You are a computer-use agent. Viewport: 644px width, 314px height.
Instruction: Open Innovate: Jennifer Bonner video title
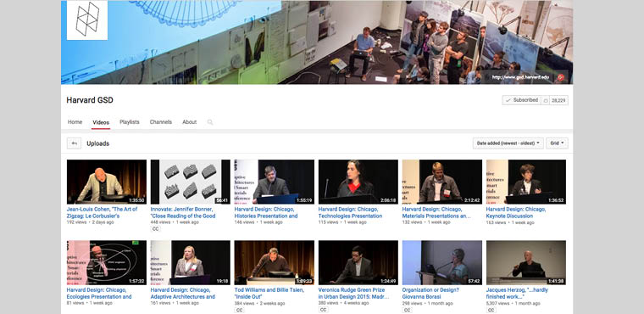183,212
